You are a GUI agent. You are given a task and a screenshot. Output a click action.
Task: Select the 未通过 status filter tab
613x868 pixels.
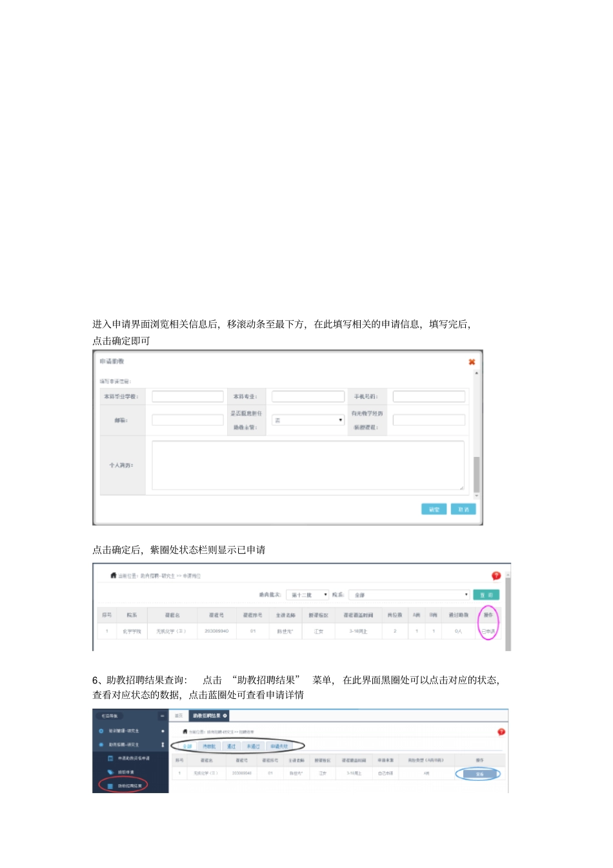[x=253, y=746]
